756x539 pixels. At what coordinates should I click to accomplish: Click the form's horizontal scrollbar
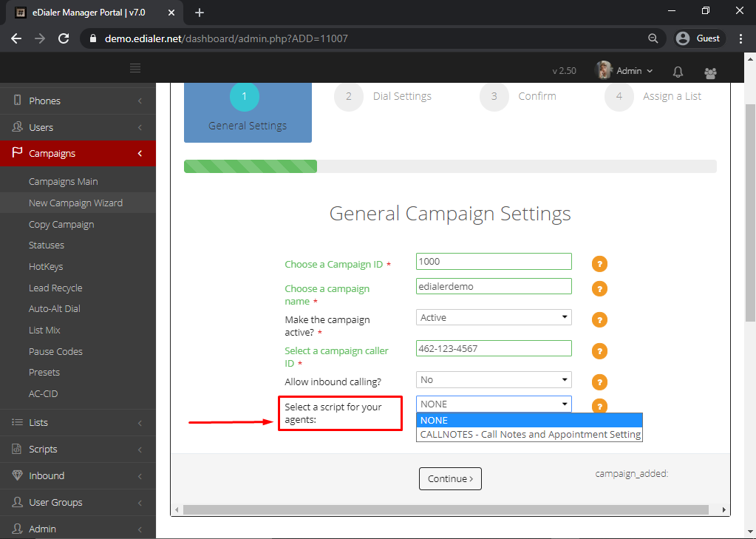(x=446, y=509)
